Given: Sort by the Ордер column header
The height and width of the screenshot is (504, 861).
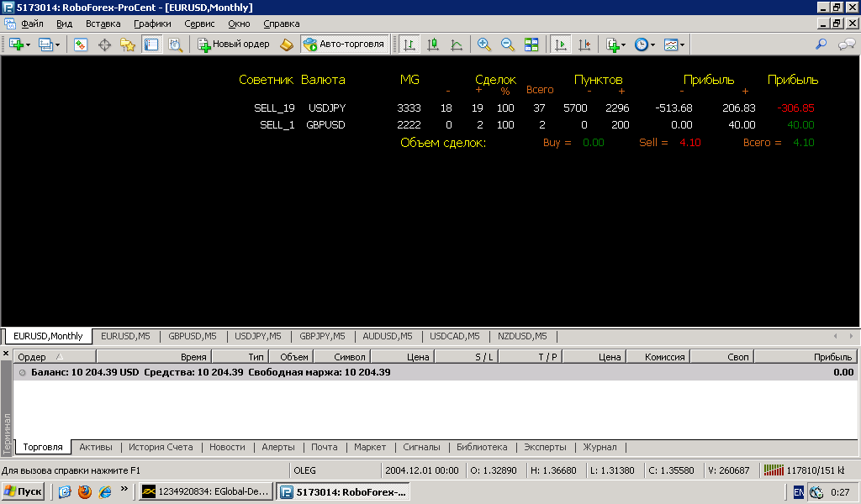Looking at the screenshot, I should coord(55,357).
